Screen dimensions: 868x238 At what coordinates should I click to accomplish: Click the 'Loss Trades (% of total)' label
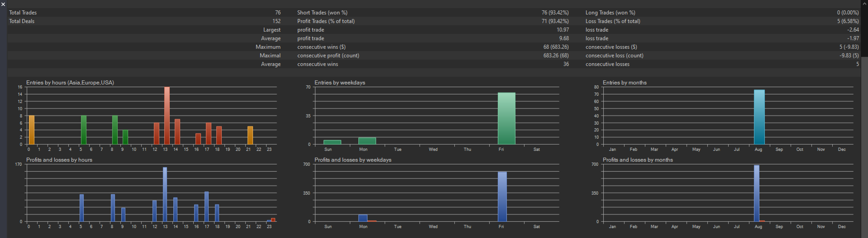(613, 21)
